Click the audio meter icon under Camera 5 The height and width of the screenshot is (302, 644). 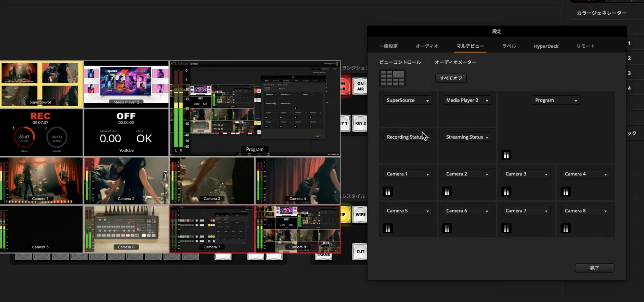coord(388,229)
